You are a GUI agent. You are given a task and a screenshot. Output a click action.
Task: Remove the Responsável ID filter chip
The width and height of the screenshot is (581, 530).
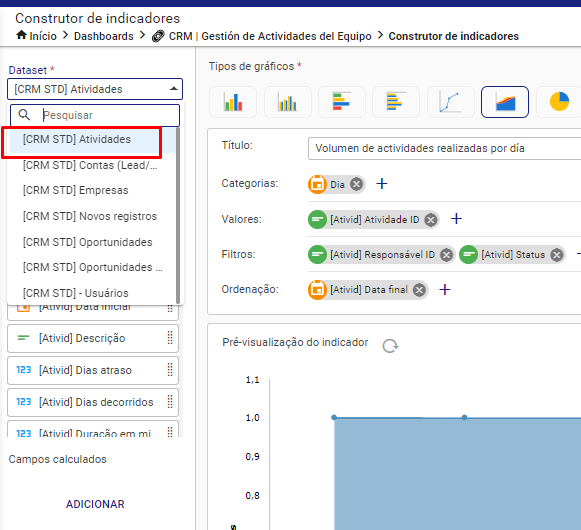pos(446,255)
